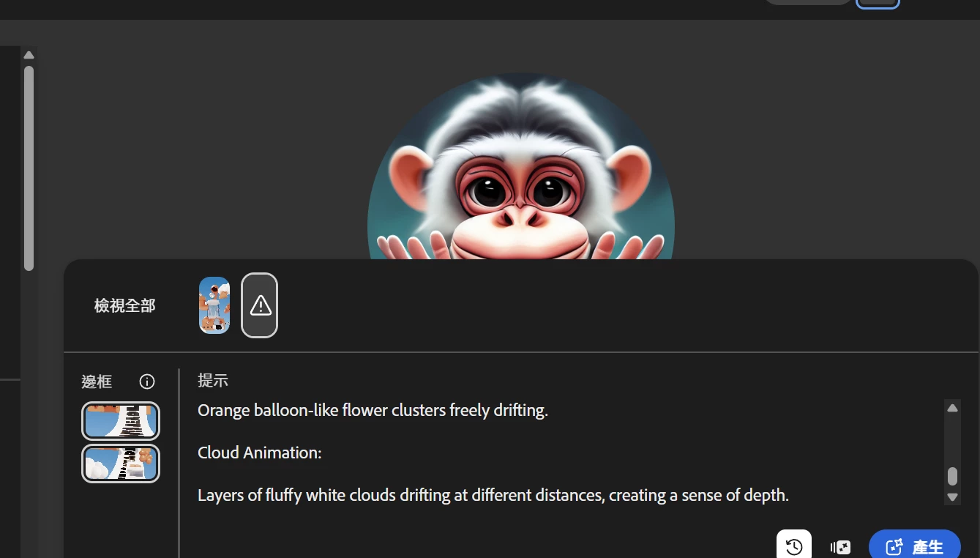Open the generation history clock icon
Image resolution: width=980 pixels, height=558 pixels.
pyautogui.click(x=794, y=546)
